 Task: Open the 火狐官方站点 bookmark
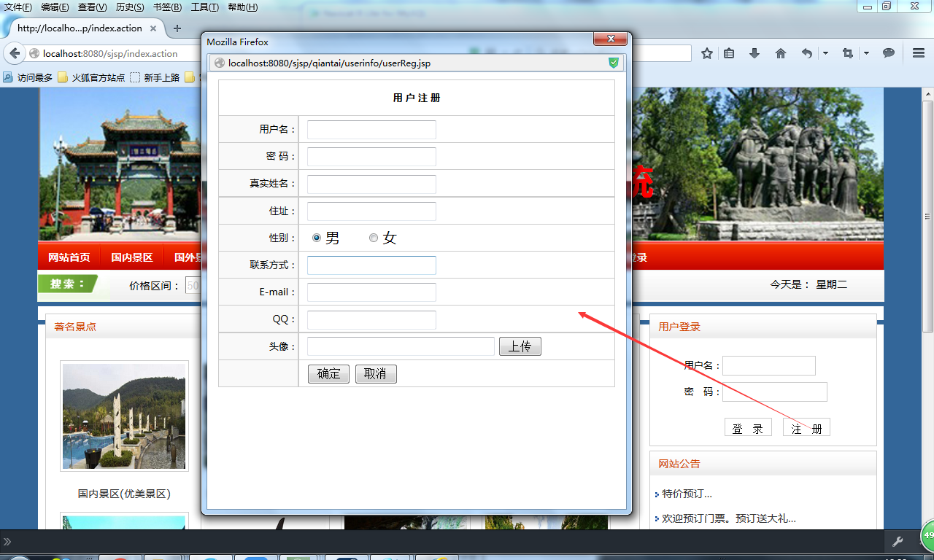[x=91, y=77]
